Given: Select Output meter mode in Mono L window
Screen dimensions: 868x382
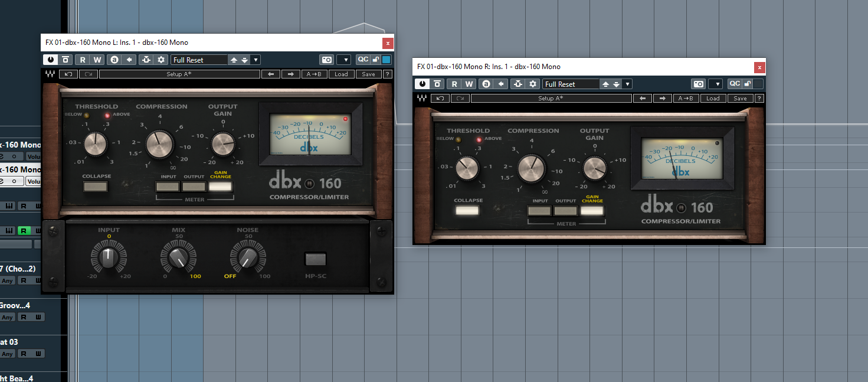Looking at the screenshot, I should point(194,187).
